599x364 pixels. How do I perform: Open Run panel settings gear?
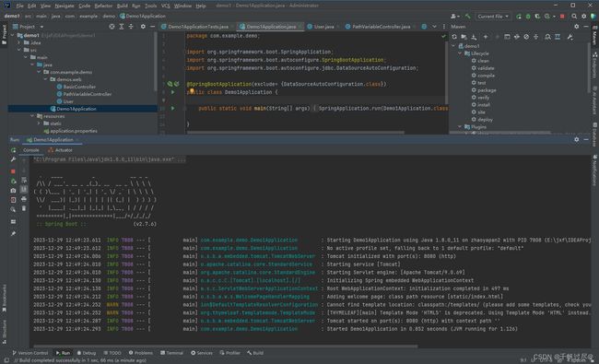pos(577,140)
